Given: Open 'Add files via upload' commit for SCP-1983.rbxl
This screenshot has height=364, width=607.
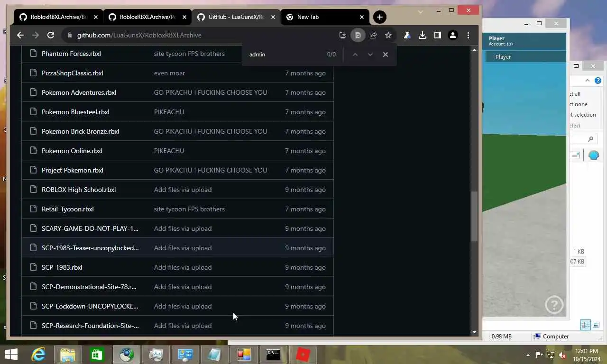Looking at the screenshot, I should coord(183,267).
